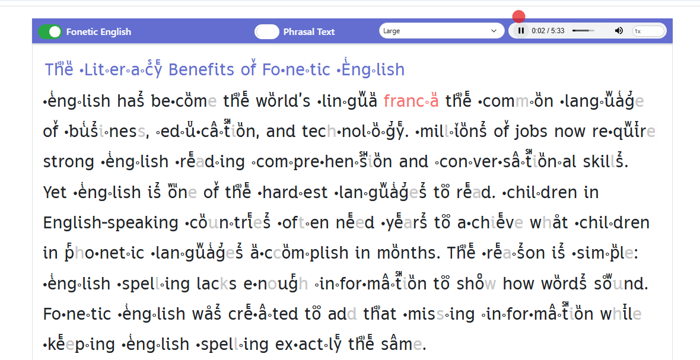Click the hyphenated word 'English-speaking'

click(x=111, y=222)
